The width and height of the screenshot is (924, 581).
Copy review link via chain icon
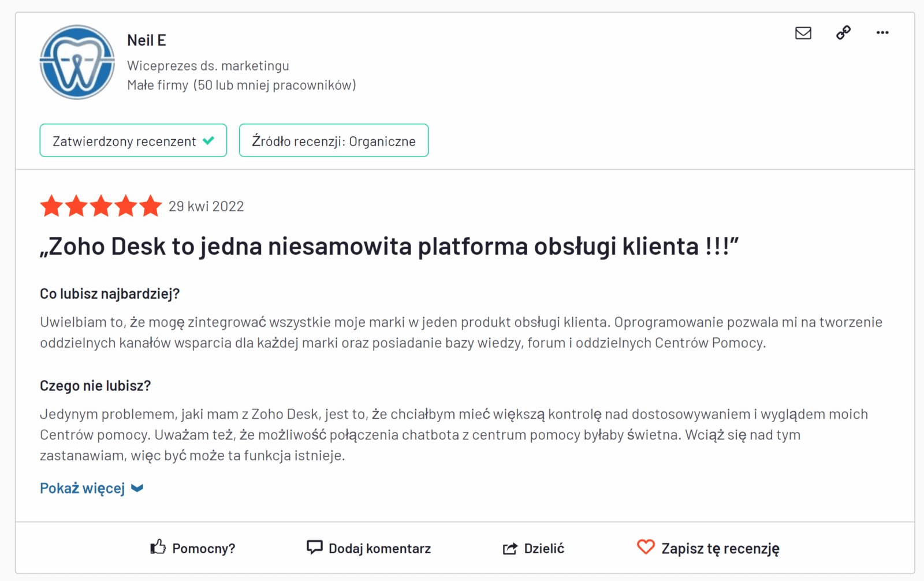click(843, 33)
